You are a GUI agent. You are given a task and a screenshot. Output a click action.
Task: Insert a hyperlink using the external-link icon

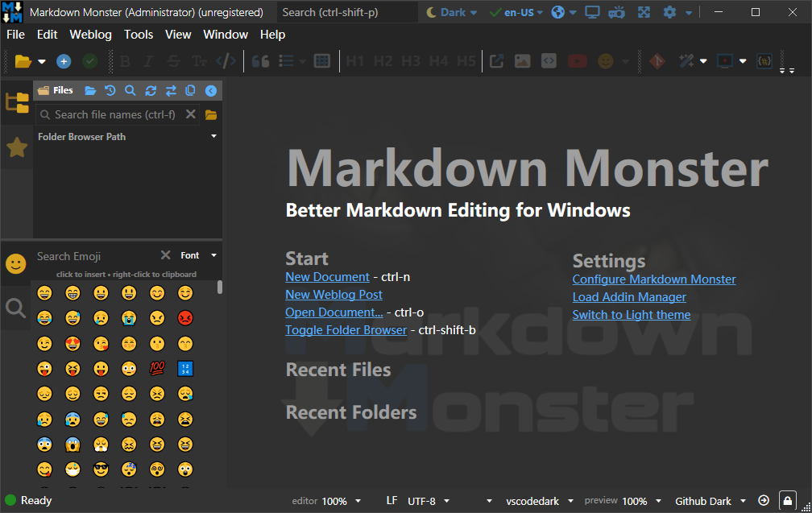point(497,60)
